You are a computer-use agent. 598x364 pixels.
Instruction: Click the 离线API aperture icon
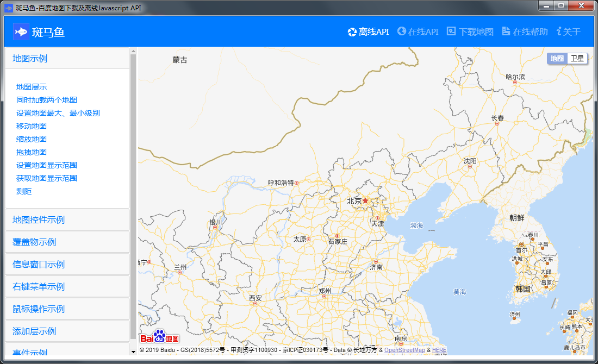click(x=352, y=32)
